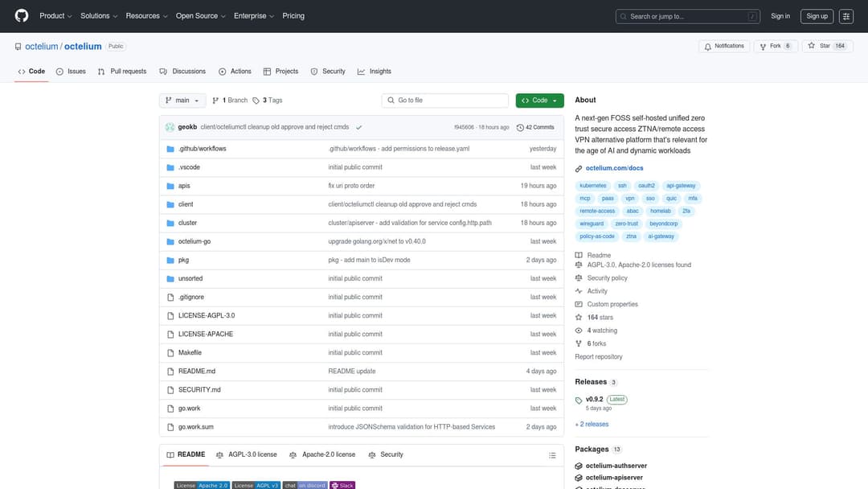The image size is (868, 489).
Task: Open the README outline list icon
Action: click(552, 455)
